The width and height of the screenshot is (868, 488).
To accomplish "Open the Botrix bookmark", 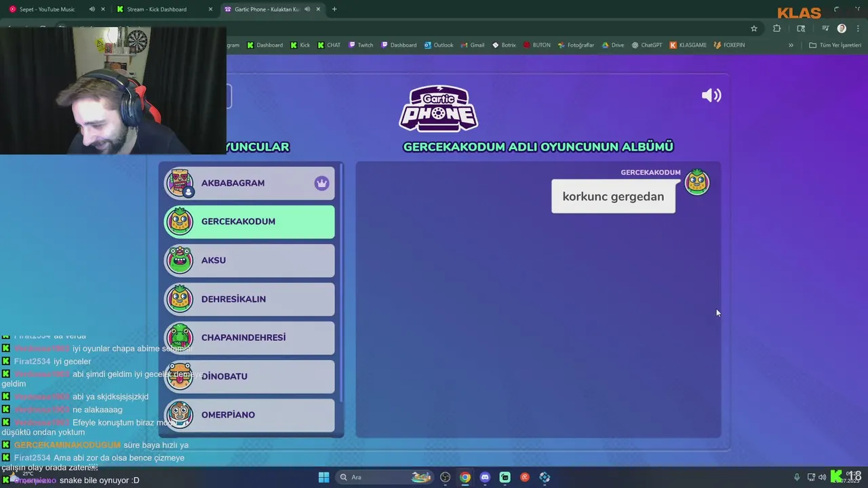I will pyautogui.click(x=504, y=45).
